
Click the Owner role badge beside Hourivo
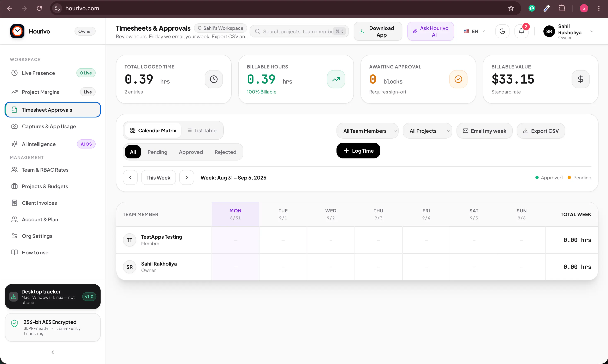pos(85,31)
